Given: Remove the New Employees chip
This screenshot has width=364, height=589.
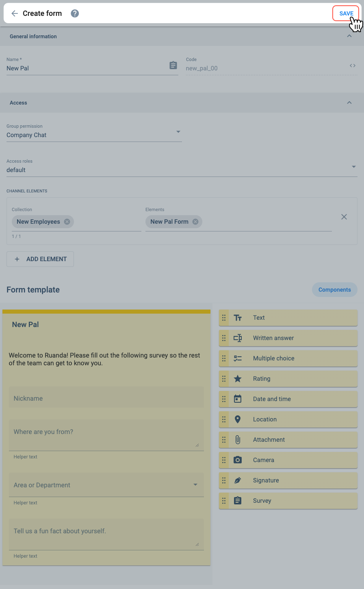Looking at the screenshot, I should [x=67, y=222].
